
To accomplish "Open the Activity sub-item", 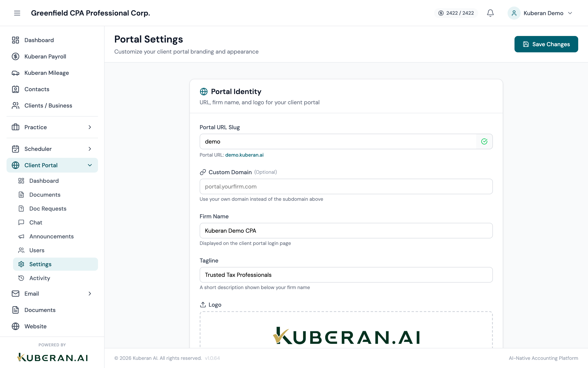I will tap(55, 278).
